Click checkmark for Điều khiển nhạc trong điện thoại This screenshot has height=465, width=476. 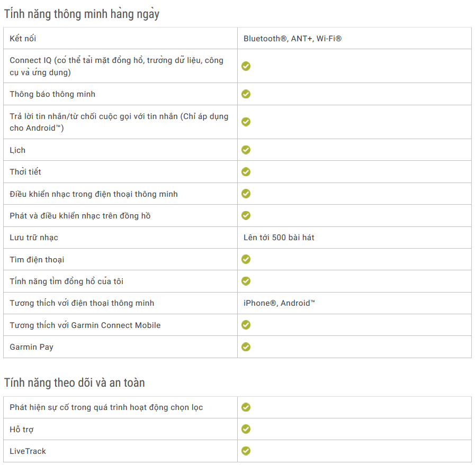pos(246,194)
